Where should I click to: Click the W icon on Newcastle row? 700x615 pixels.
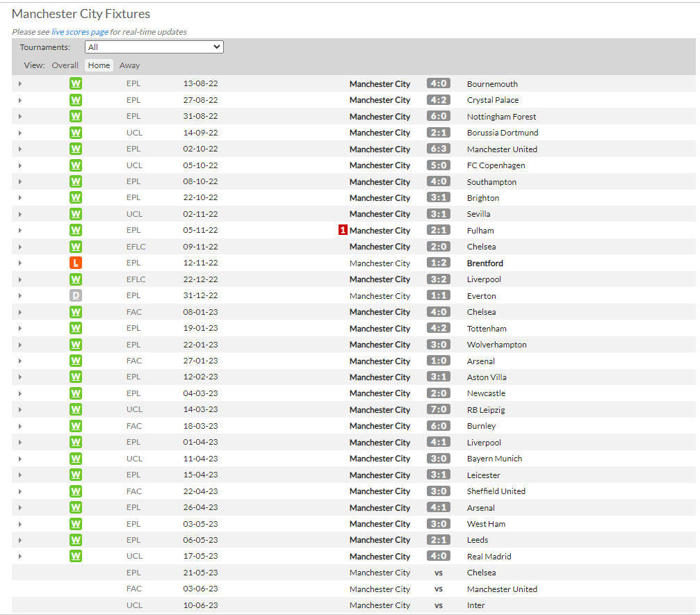(76, 393)
